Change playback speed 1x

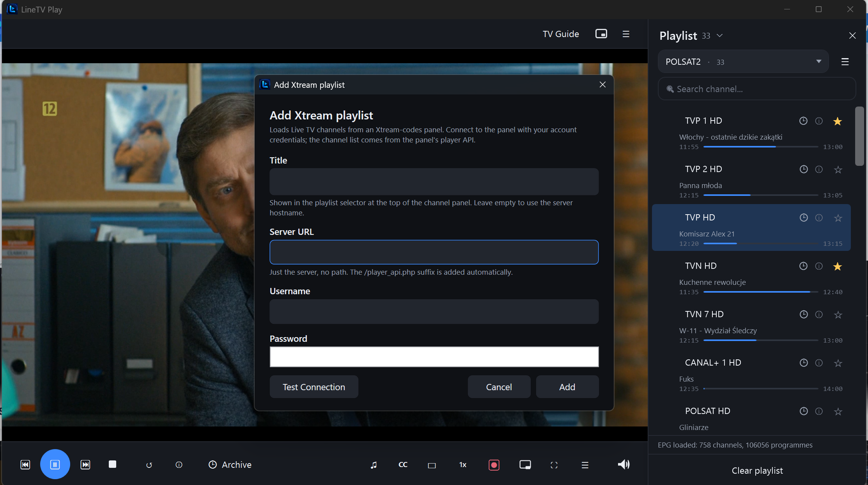pos(463,465)
